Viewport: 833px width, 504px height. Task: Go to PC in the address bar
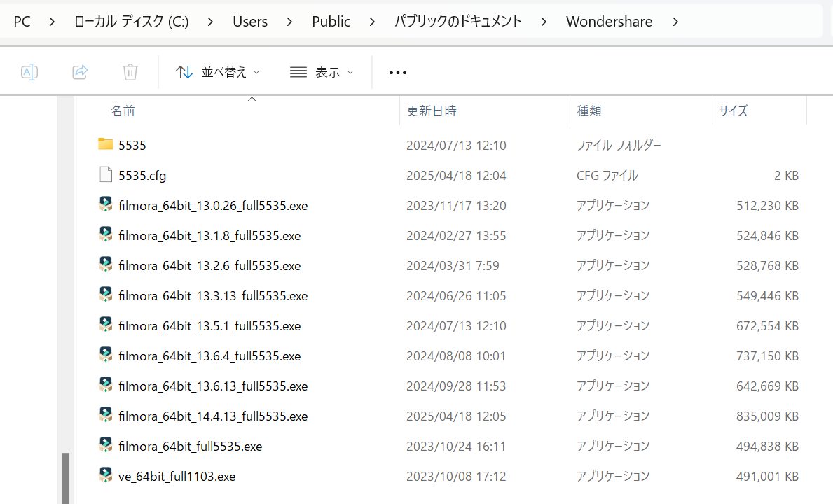(x=22, y=22)
